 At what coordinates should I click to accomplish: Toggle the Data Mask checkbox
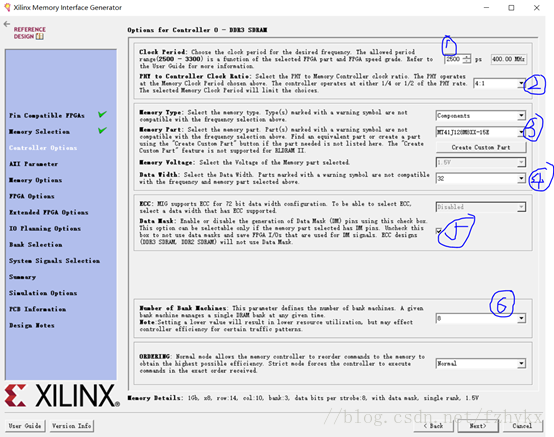click(x=438, y=231)
